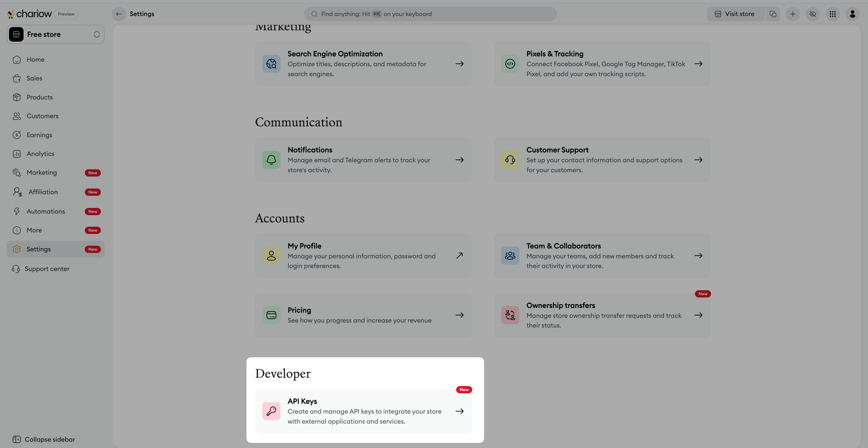The width and height of the screenshot is (868, 448).
Task: Open the Support center link
Action: [47, 269]
